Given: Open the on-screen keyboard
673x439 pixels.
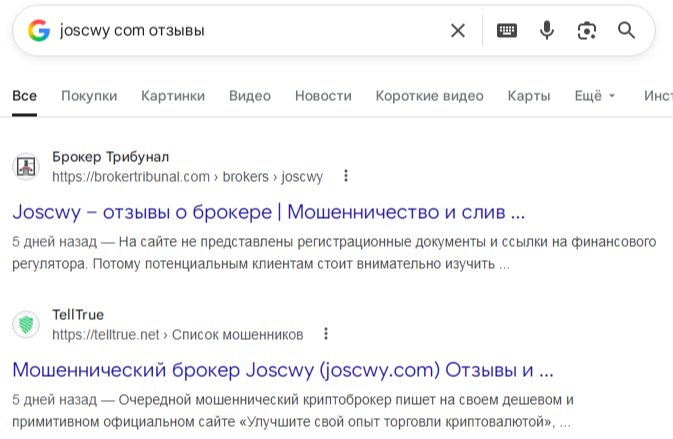Looking at the screenshot, I should [507, 31].
